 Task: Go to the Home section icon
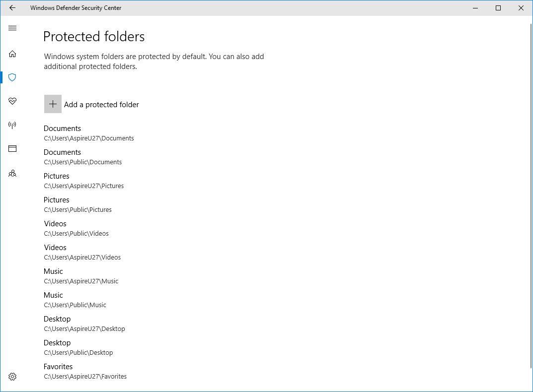coord(12,54)
